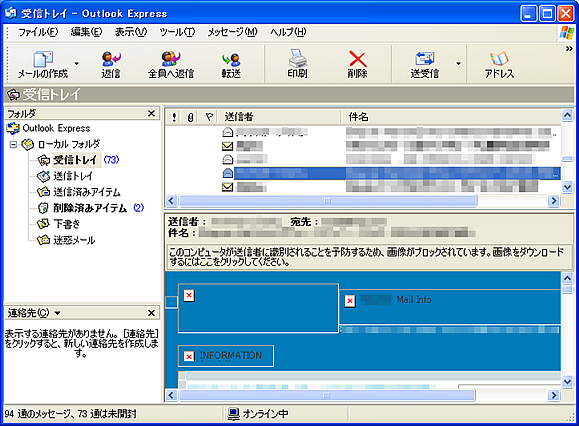Click preview pane scroll down arrow
Viewport: 579px width, 426px height.
click(567, 382)
